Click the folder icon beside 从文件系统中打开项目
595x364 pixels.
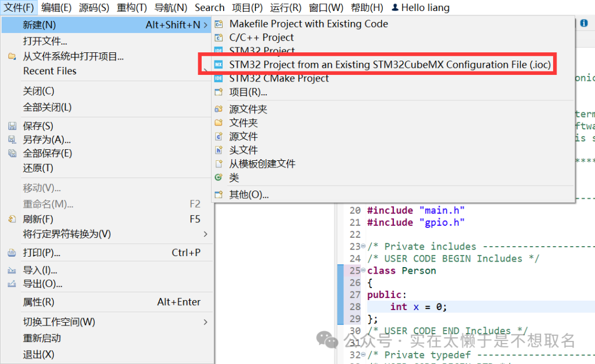click(x=12, y=57)
